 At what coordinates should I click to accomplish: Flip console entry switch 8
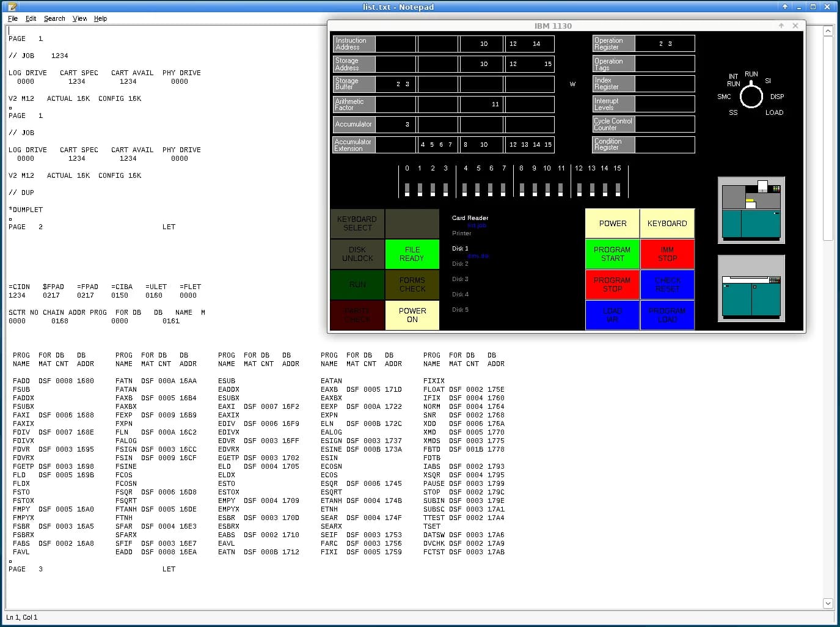(x=522, y=189)
